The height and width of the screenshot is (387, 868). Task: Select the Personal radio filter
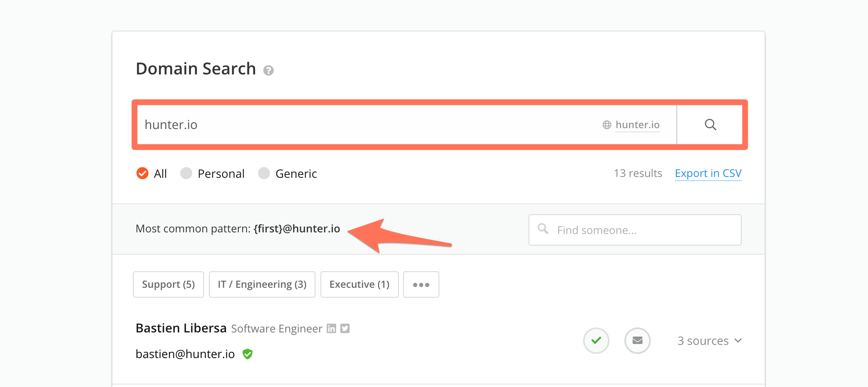[x=186, y=173]
